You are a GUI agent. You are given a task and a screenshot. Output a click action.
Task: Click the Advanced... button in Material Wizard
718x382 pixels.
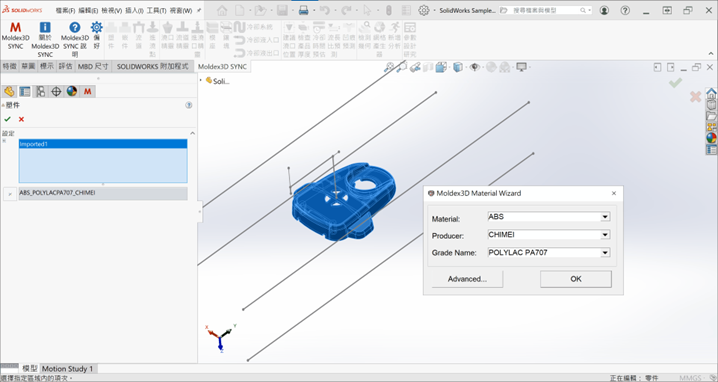coord(467,279)
